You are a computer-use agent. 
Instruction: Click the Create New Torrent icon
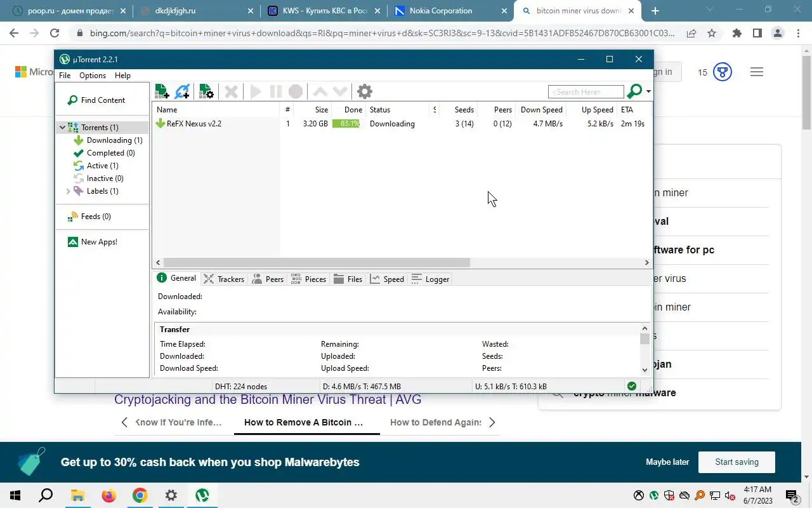pos(206,91)
